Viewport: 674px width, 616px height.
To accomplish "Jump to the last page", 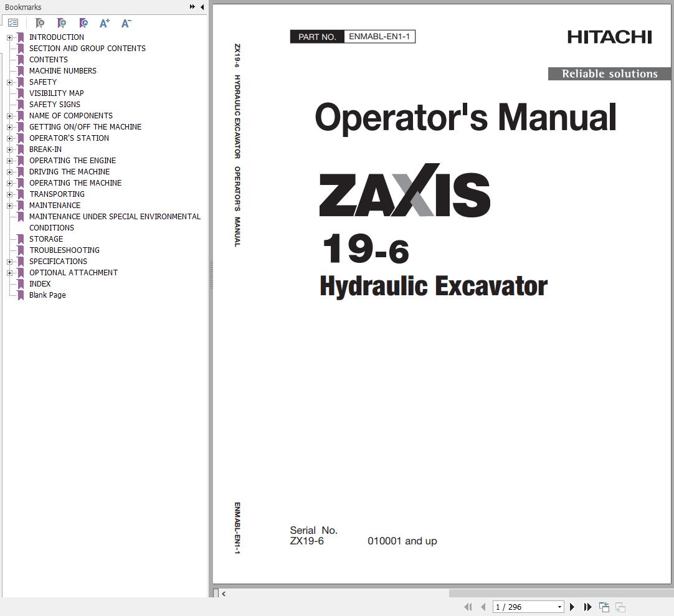I will [x=587, y=607].
